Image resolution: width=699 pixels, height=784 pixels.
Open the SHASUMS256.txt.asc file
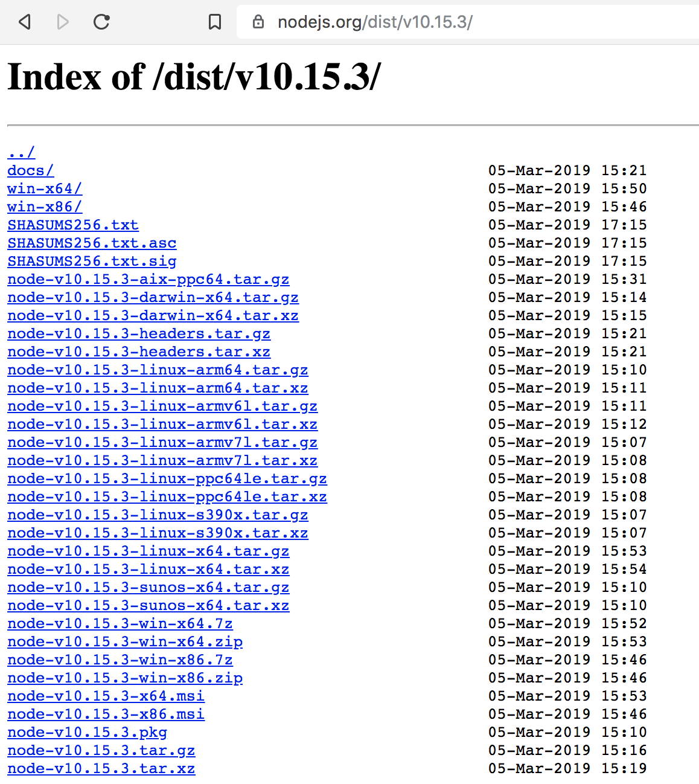[92, 243]
